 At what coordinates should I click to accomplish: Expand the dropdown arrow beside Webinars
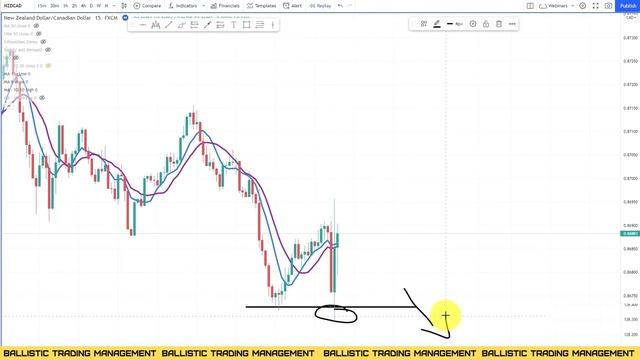pos(572,6)
